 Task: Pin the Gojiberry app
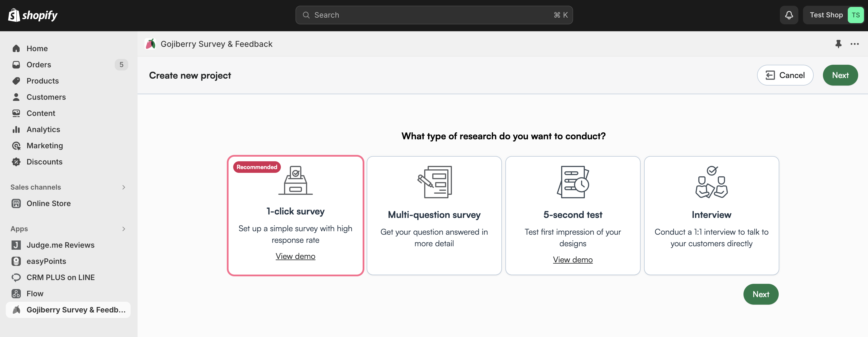pyautogui.click(x=838, y=44)
